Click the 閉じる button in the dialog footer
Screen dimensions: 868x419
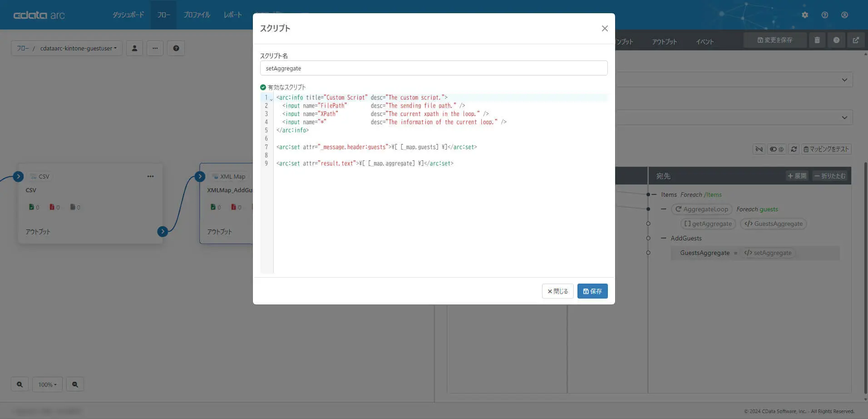point(558,291)
